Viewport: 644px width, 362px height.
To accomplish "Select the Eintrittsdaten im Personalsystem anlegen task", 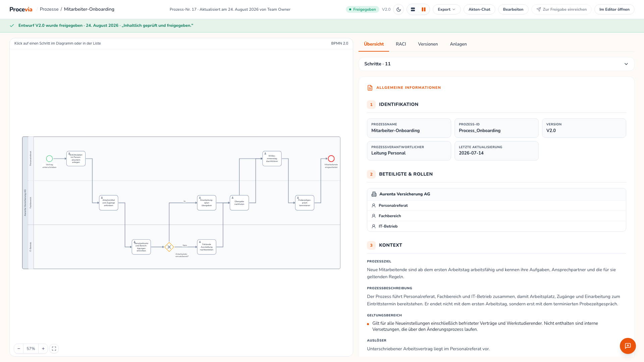I will point(76,159).
